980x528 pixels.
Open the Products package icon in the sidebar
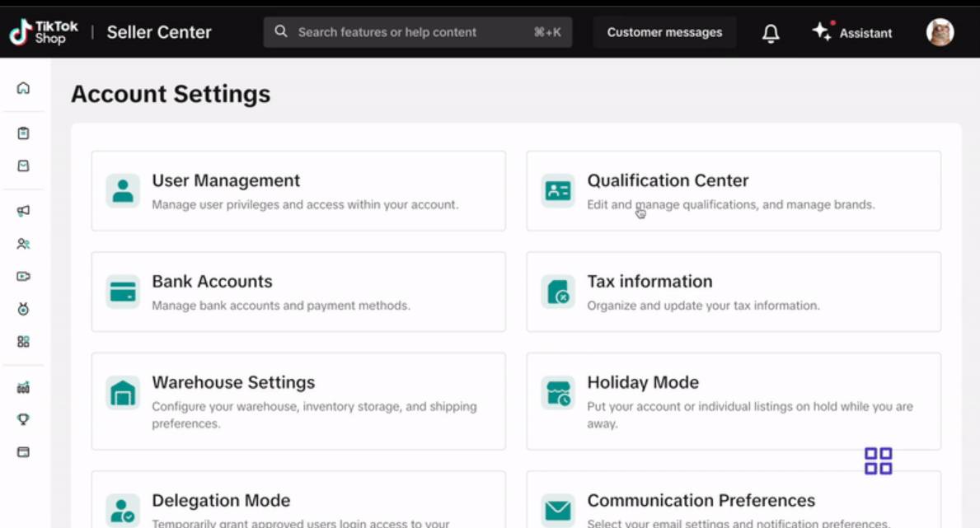pos(23,166)
